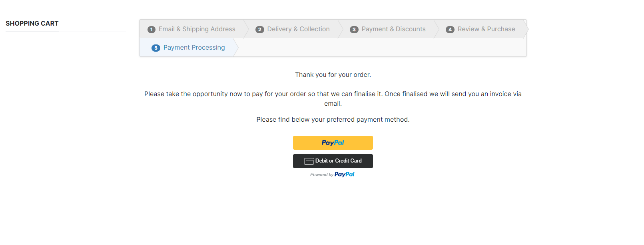
Task: Open the Delivery & Collection step
Action: click(x=298, y=29)
